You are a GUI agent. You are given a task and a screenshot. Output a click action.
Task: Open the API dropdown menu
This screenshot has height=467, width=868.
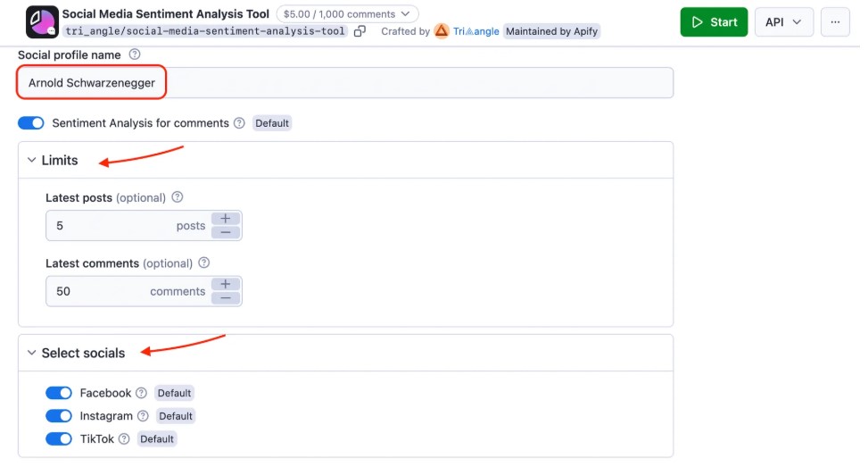[x=783, y=22]
